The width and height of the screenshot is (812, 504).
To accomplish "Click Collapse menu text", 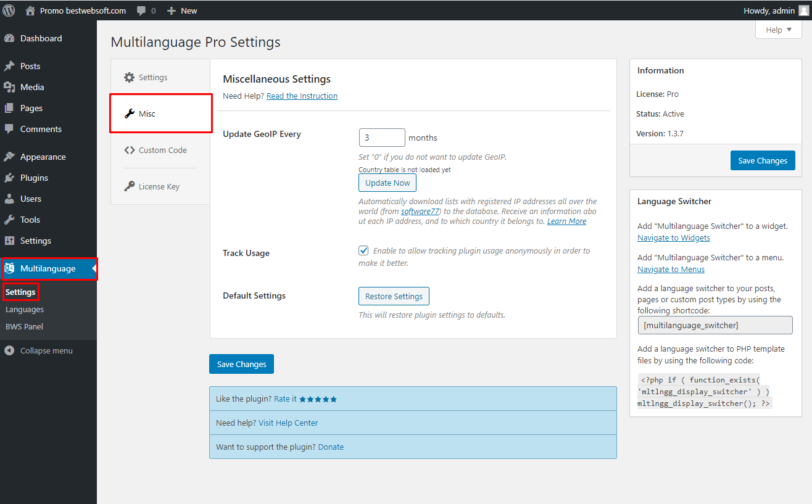I will pyautogui.click(x=46, y=350).
